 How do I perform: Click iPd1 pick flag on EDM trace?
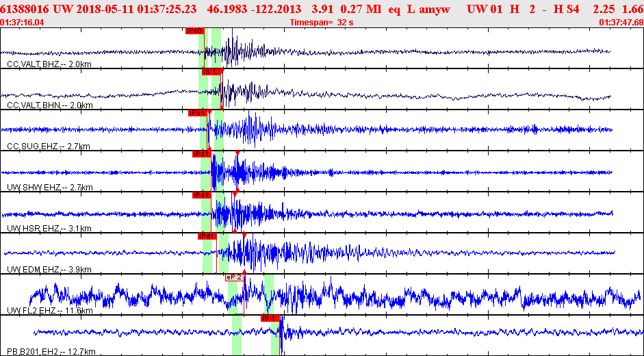pyautogui.click(x=207, y=236)
